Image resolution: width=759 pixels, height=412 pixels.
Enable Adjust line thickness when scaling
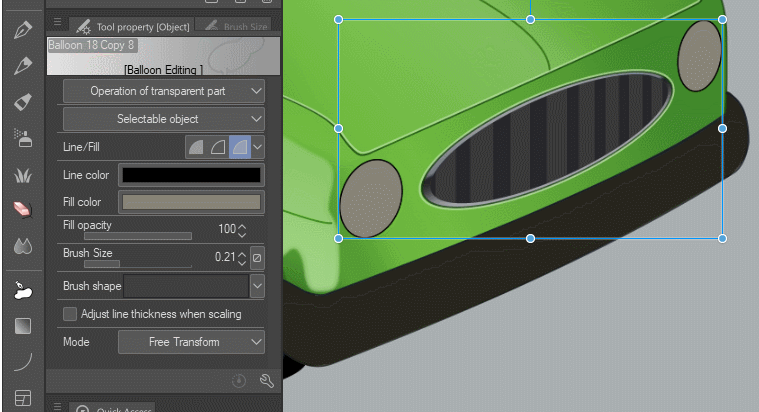point(70,314)
